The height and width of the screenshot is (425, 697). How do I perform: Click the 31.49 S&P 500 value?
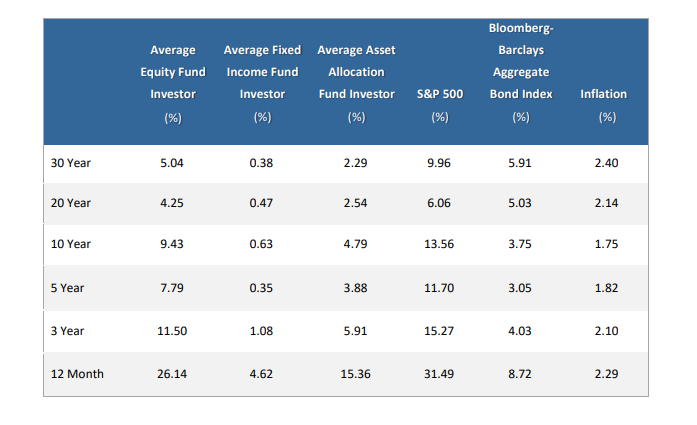439,374
